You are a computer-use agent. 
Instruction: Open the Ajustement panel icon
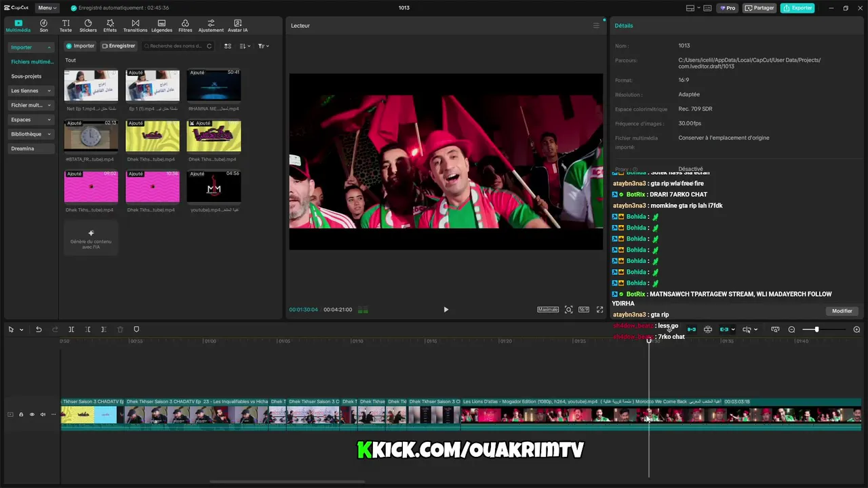click(211, 26)
